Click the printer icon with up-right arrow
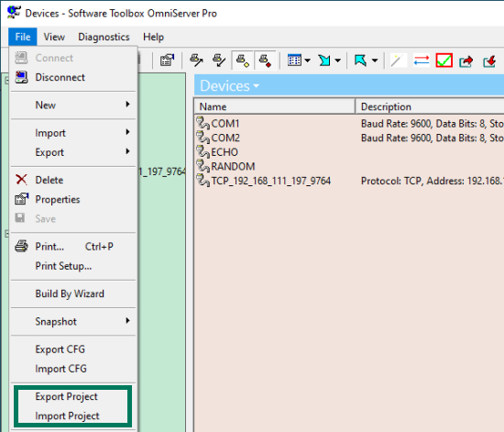The width and height of the screenshot is (504, 432). [x=196, y=61]
